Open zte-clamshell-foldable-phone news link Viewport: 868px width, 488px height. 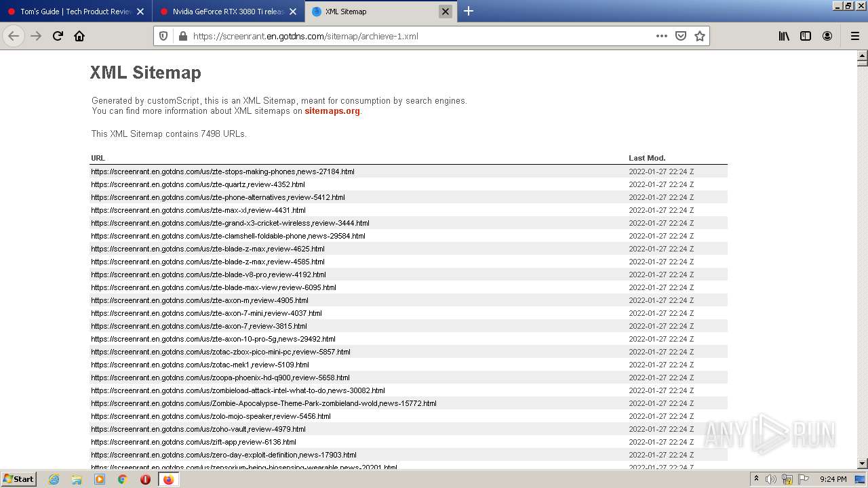pos(228,236)
